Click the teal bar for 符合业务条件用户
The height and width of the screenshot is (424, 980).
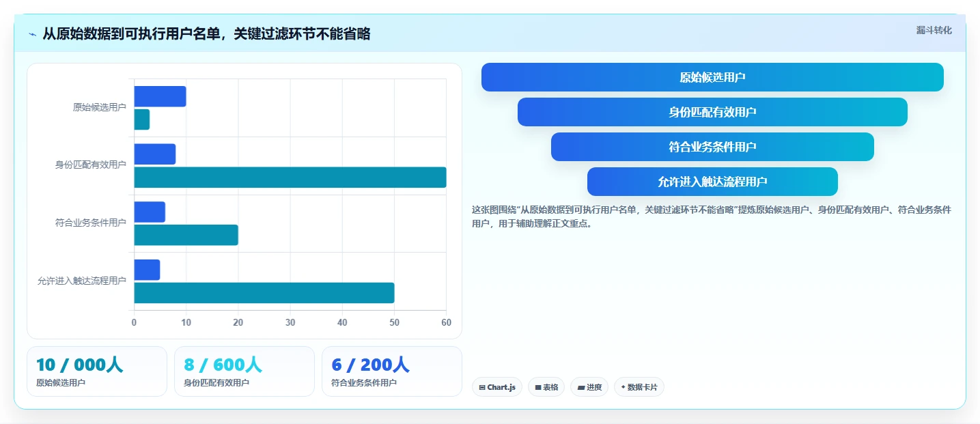186,235
